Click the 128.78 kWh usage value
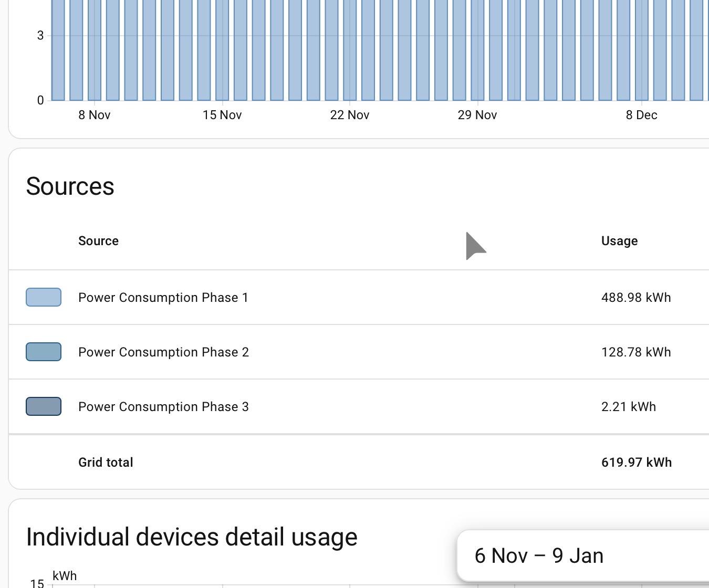This screenshot has height=588, width=709. (x=636, y=352)
